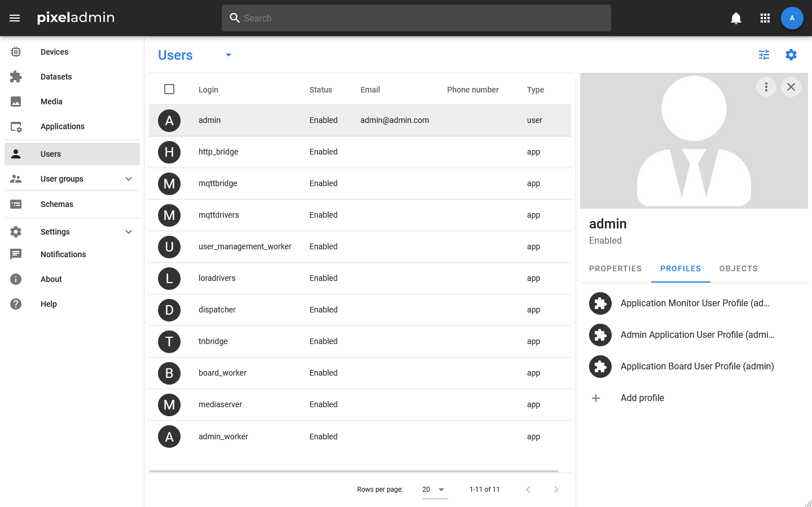The width and height of the screenshot is (812, 507).
Task: Open the three-dot menu on admin panel
Action: [766, 87]
